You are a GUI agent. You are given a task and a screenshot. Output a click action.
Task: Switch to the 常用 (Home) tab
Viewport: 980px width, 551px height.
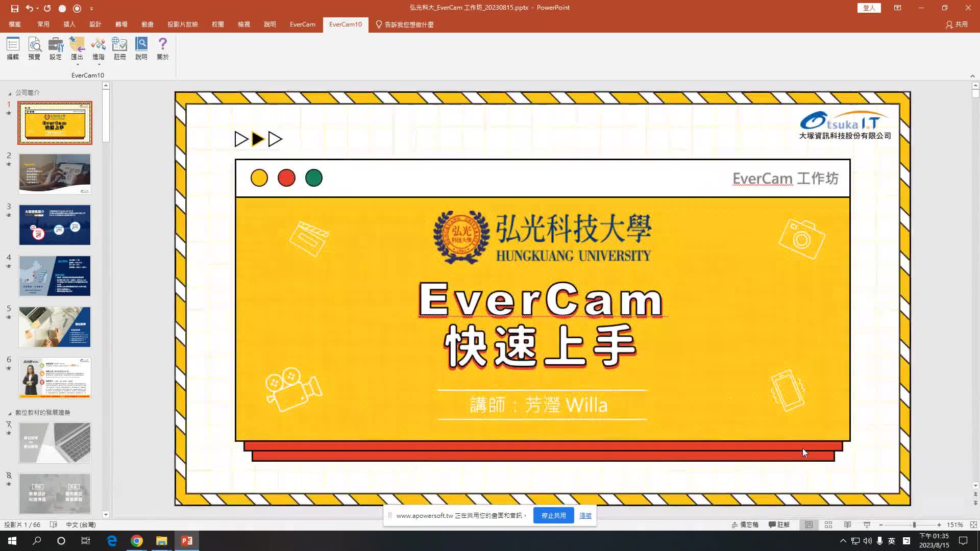click(43, 24)
